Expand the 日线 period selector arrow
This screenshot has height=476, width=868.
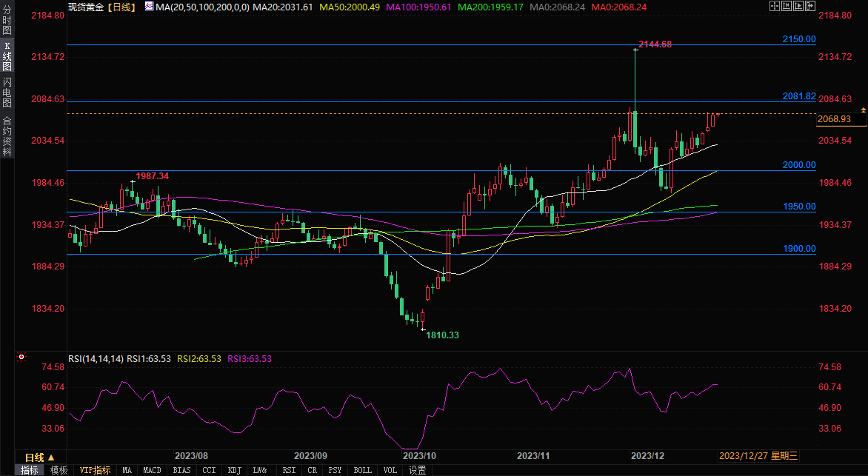click(x=51, y=457)
